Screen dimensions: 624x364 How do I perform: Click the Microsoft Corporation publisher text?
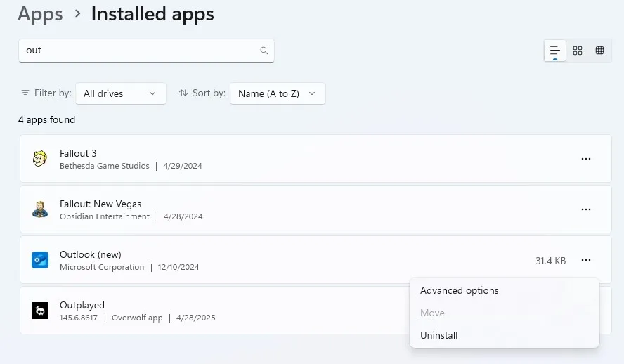[102, 267]
